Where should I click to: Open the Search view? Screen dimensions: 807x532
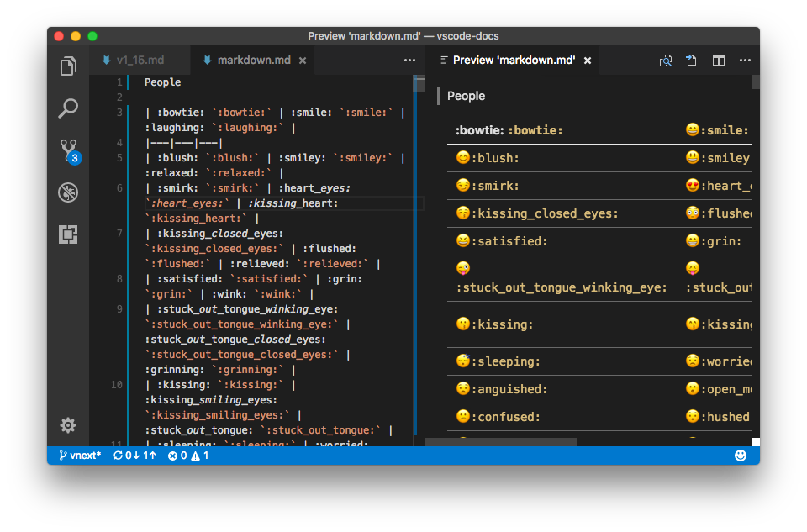coord(67,108)
